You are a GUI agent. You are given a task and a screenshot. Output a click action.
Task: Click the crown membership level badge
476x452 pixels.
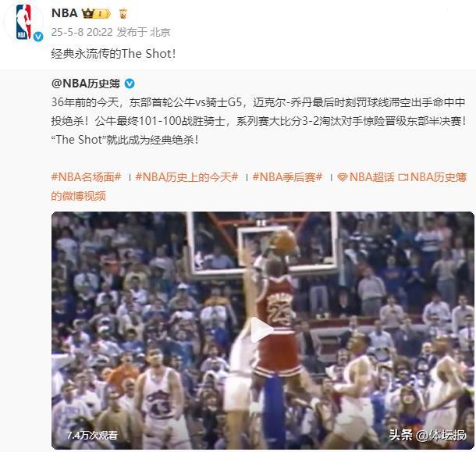96,13
